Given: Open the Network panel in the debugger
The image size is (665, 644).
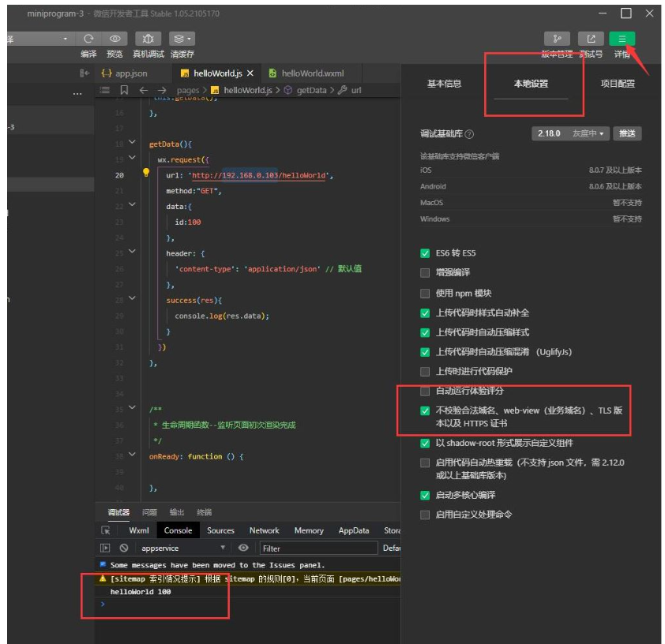Looking at the screenshot, I should 264,530.
